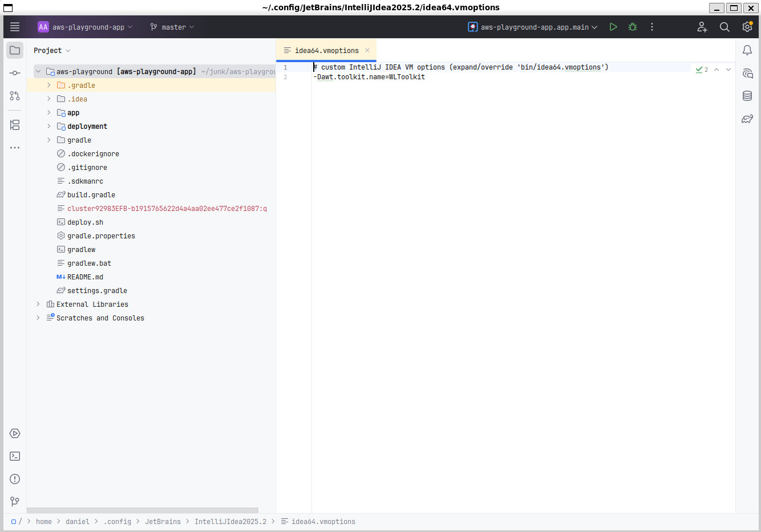The image size is (761, 532).
Task: Debug aws-playground-app.app.main configuration
Action: [633, 27]
